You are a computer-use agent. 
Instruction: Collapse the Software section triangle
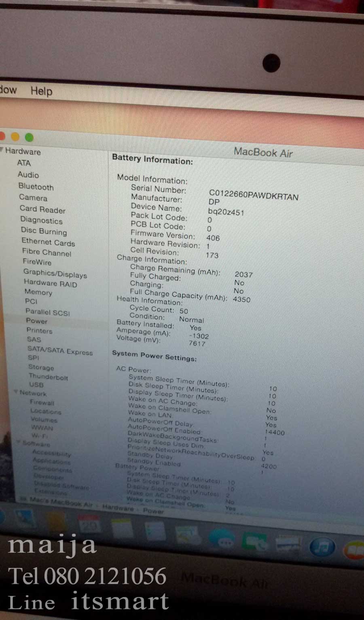click(19, 442)
